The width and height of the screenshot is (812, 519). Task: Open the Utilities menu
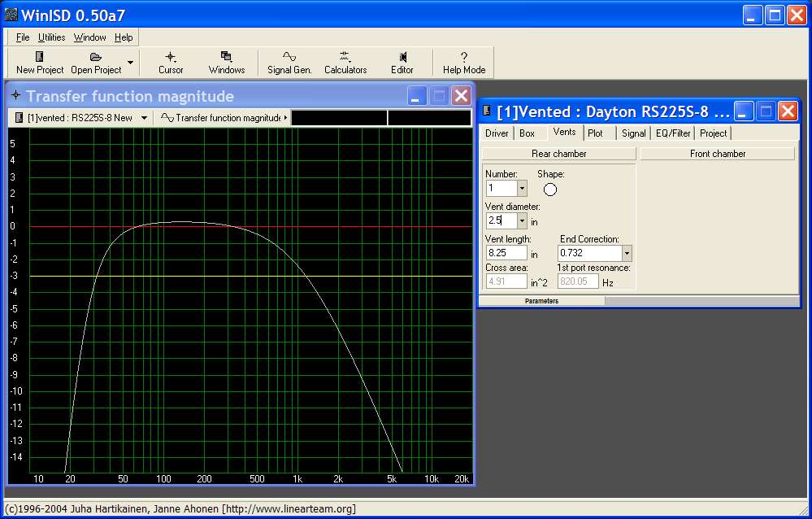(x=52, y=37)
